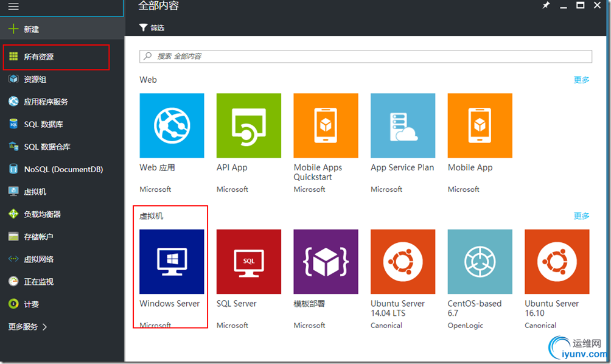Open 资源组 cube icon in sidebar
This screenshot has width=611, height=364.
point(13,79)
